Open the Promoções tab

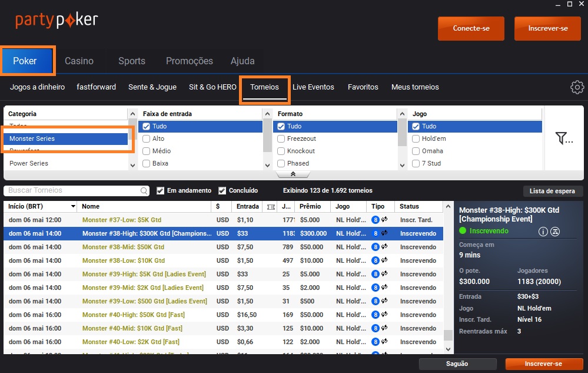[x=190, y=61]
